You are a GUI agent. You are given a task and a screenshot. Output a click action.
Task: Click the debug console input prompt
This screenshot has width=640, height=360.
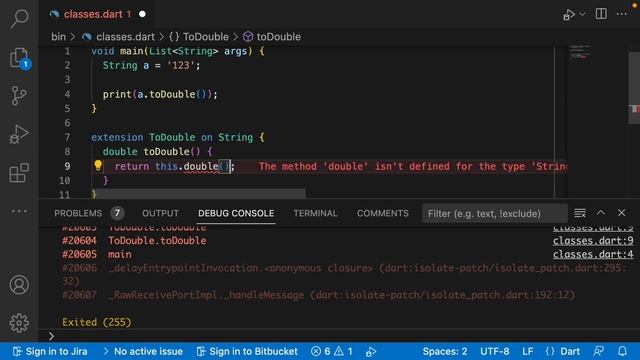click(x=339, y=336)
